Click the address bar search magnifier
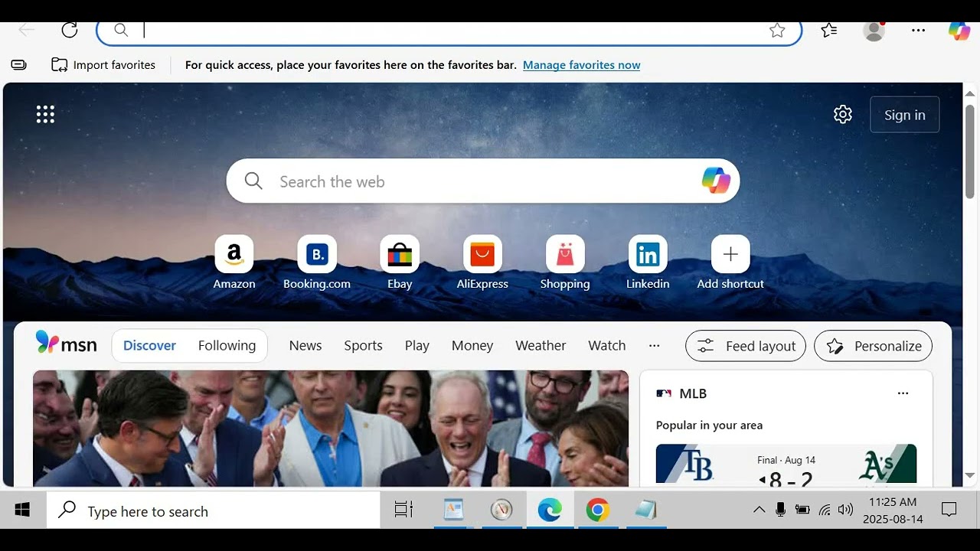This screenshot has height=551, width=980. 121,30
